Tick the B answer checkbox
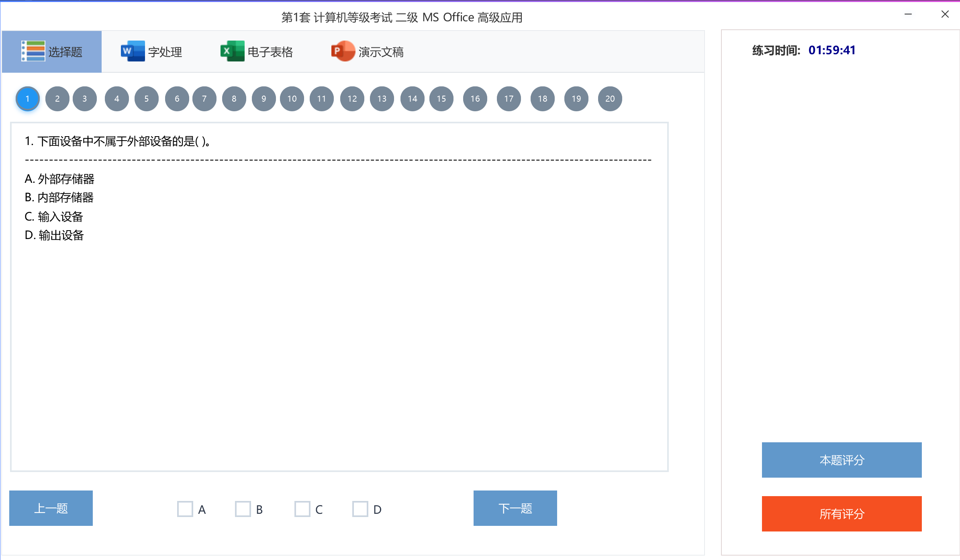 243,509
